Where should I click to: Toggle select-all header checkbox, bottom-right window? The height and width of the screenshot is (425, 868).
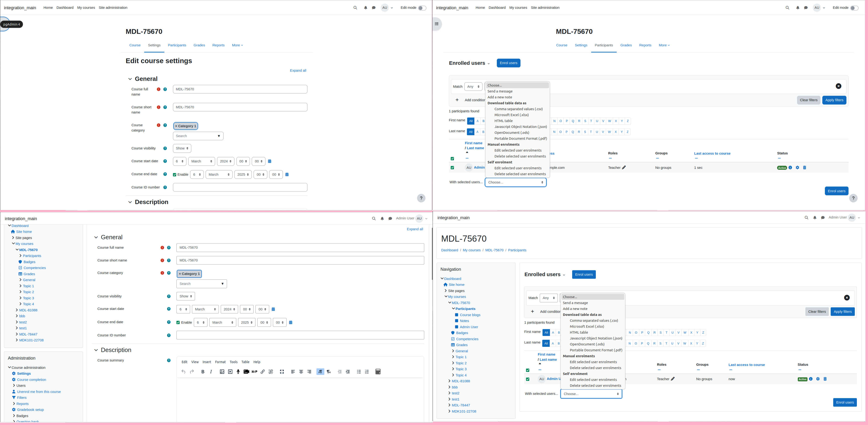pos(528,370)
